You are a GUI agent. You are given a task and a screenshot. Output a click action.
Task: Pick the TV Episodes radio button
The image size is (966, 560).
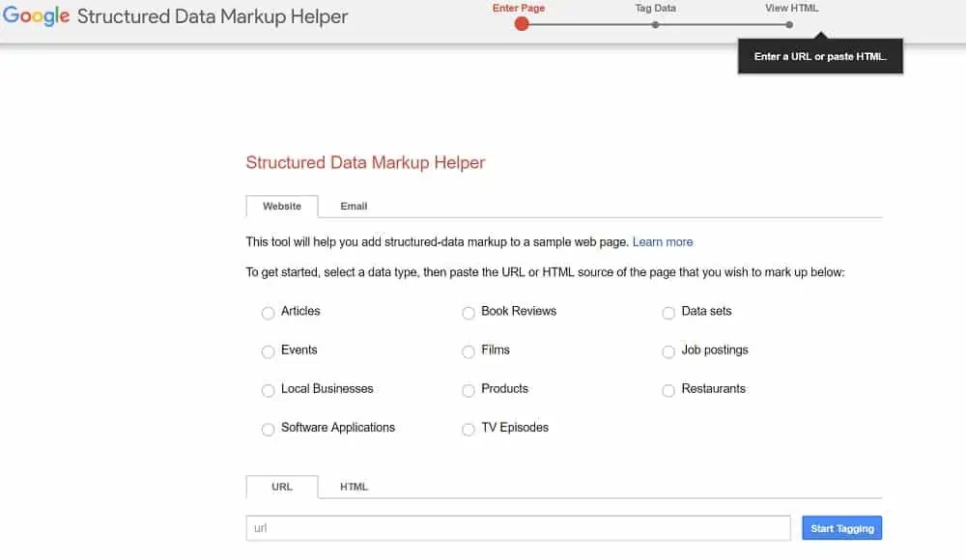(x=469, y=430)
